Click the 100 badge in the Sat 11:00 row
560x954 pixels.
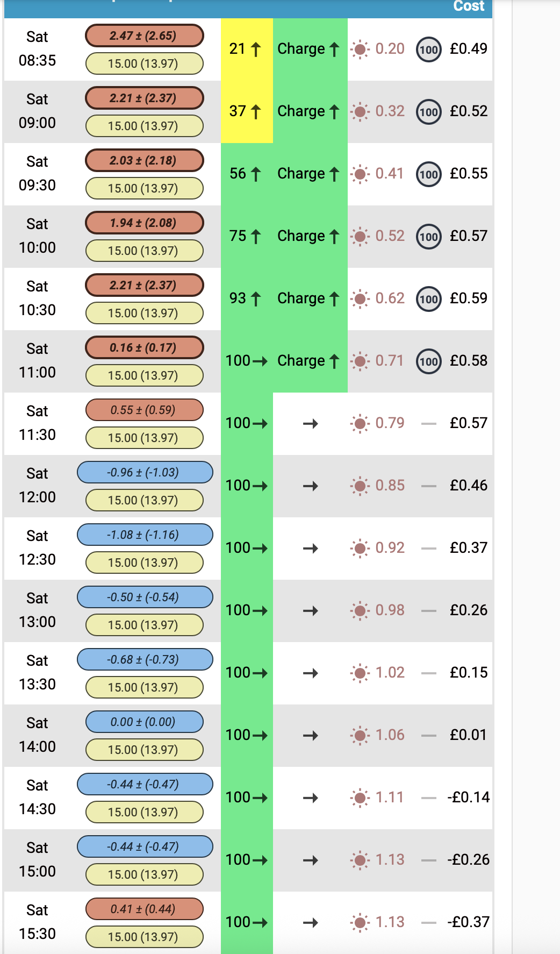coord(429,361)
